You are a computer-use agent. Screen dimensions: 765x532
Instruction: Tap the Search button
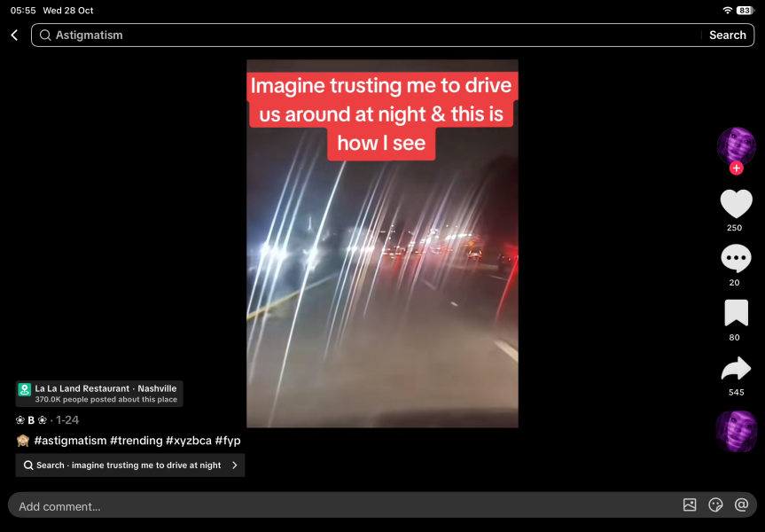tap(728, 35)
